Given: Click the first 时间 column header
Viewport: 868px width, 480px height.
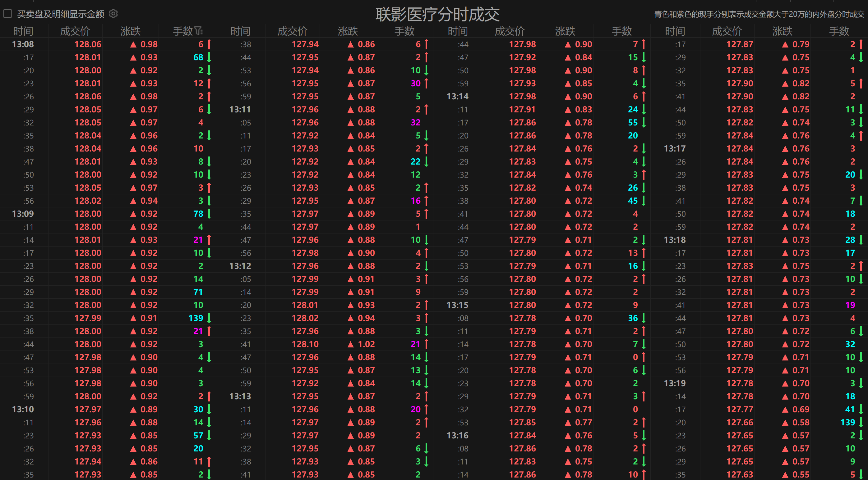Looking at the screenshot, I should (x=23, y=31).
